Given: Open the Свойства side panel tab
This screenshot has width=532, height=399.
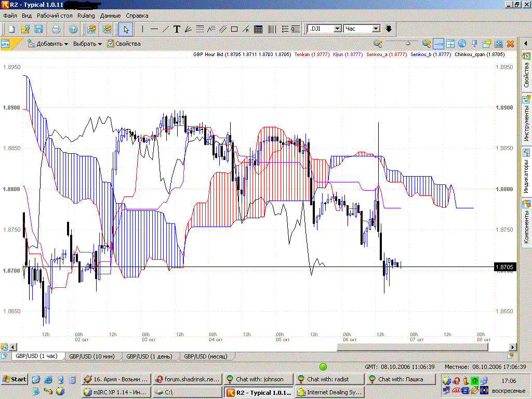Looking at the screenshot, I should (x=526, y=71).
